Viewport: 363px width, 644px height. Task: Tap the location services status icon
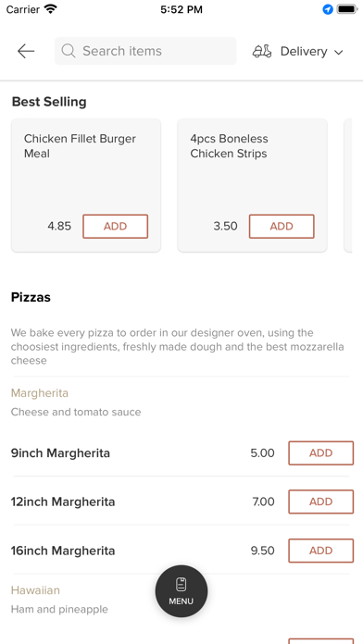point(328,9)
